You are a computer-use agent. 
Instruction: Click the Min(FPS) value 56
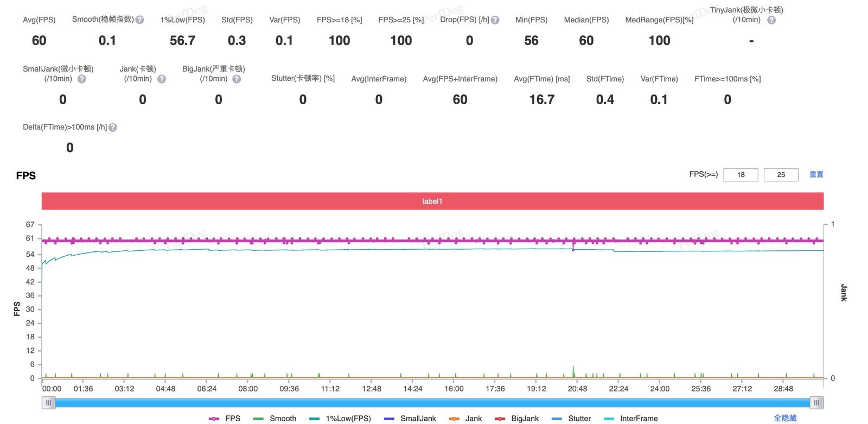point(531,41)
